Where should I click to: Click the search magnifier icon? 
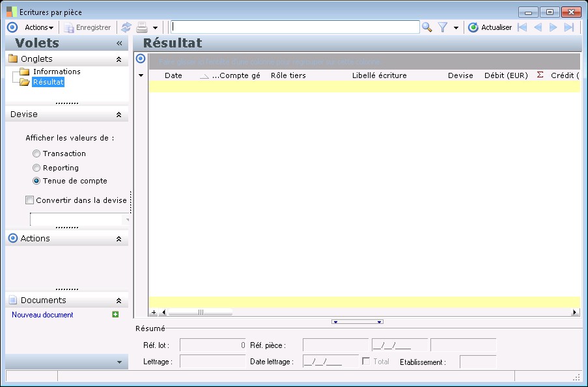click(x=427, y=27)
